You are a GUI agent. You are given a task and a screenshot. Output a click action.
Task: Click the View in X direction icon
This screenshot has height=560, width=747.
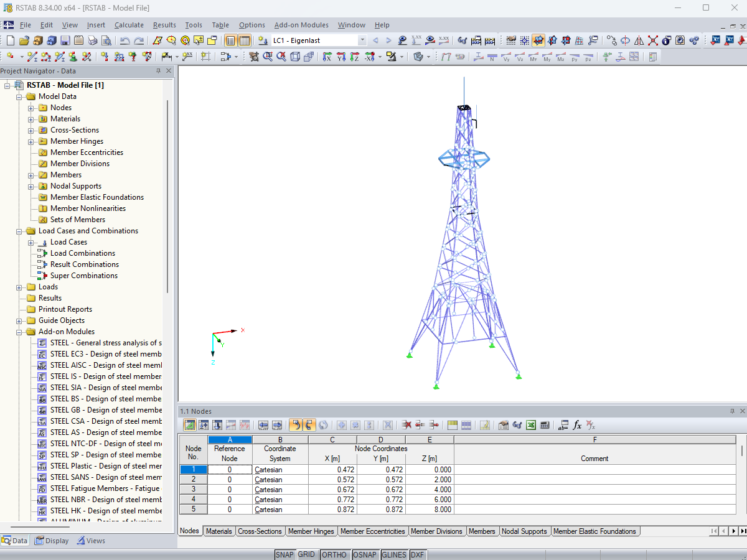[x=327, y=57]
